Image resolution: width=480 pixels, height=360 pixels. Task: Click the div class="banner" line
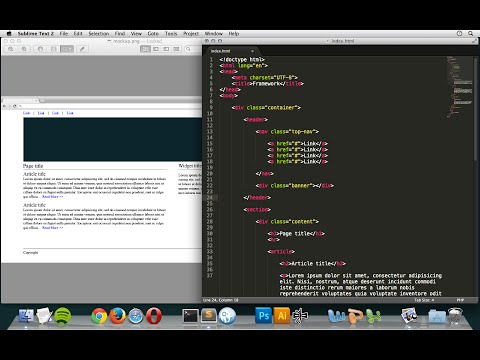[x=295, y=186]
